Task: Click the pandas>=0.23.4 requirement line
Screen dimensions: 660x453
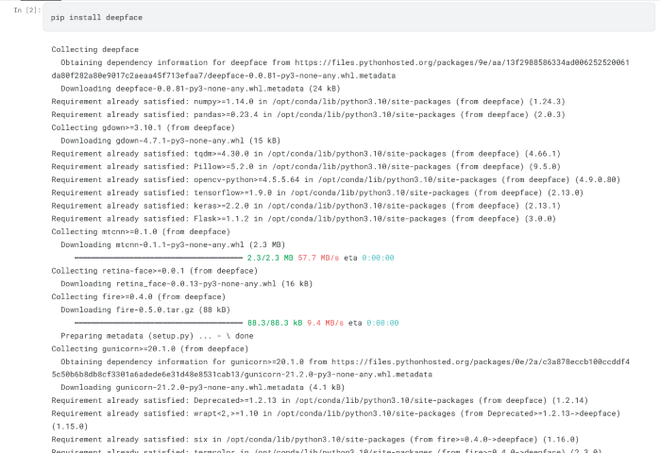Action: click(x=308, y=115)
